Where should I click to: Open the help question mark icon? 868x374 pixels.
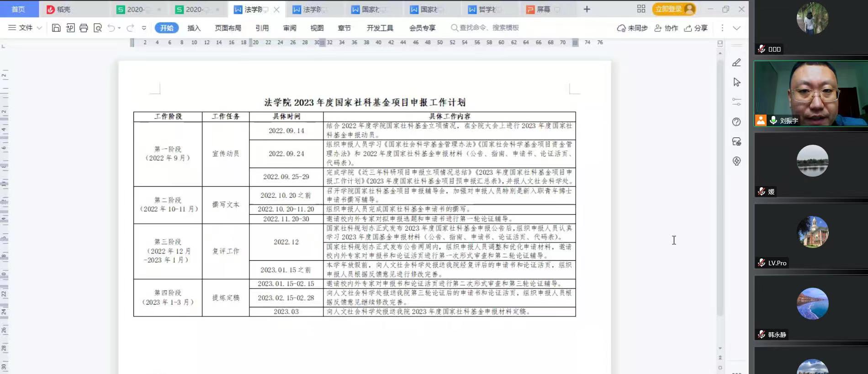[x=736, y=122]
